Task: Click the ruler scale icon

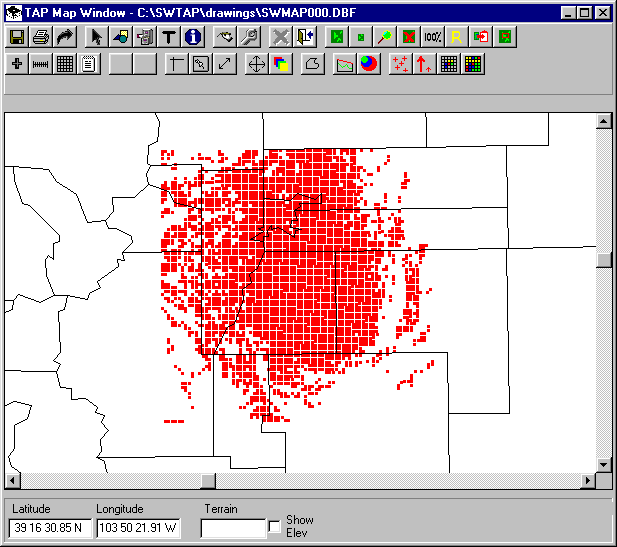Action: point(41,64)
